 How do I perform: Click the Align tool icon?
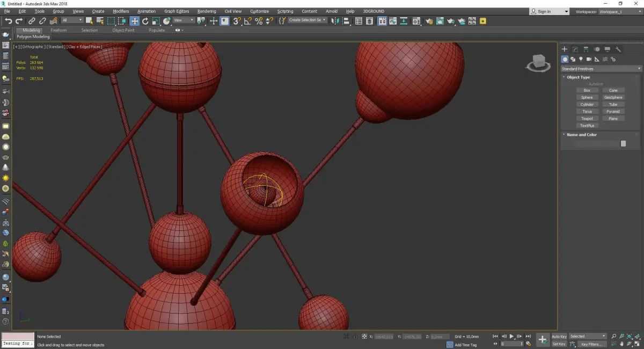346,21
